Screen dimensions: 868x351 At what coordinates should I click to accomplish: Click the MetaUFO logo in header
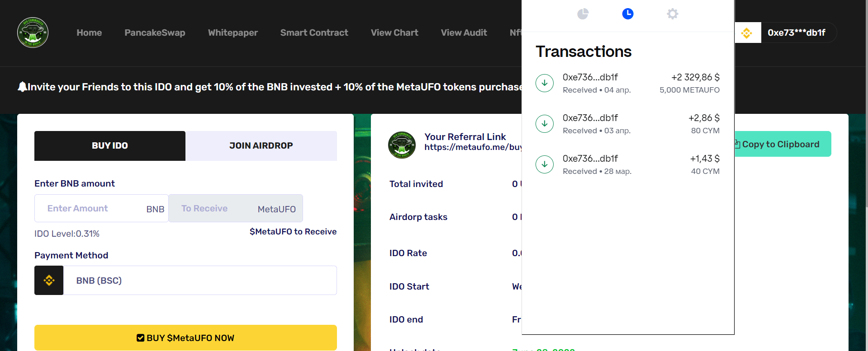33,33
